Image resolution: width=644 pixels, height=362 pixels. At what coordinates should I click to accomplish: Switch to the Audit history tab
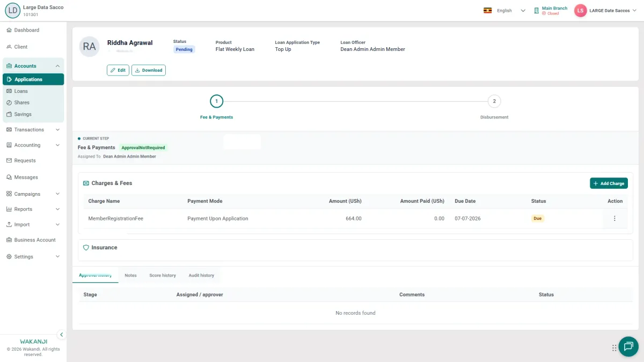click(201, 275)
